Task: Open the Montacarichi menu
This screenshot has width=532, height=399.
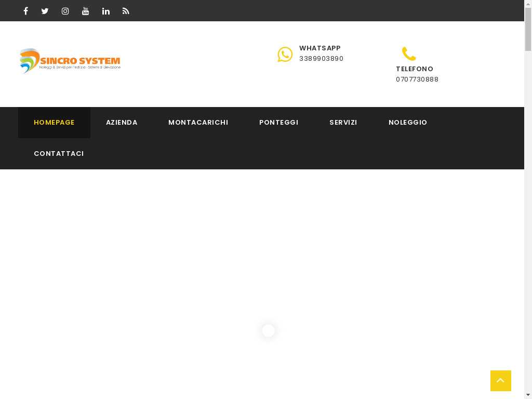Action: 198,123
